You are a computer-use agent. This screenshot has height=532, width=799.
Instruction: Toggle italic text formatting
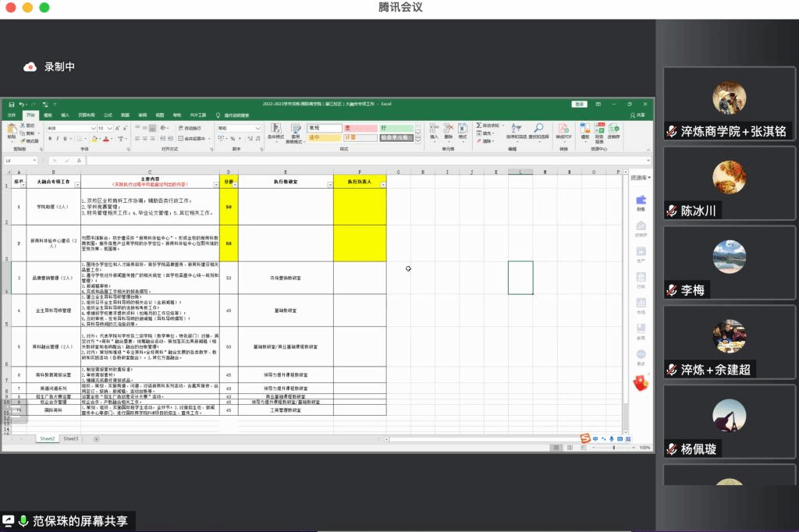coord(57,139)
